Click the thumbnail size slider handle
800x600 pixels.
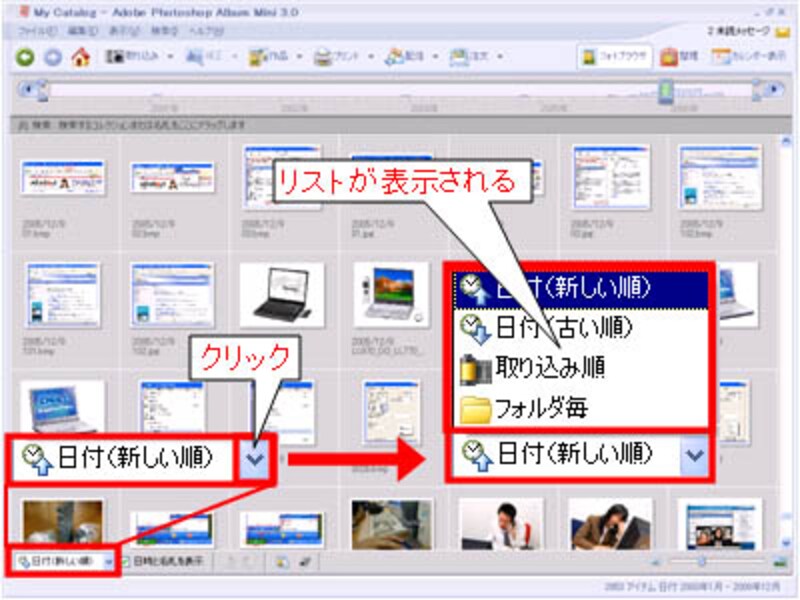point(702,561)
